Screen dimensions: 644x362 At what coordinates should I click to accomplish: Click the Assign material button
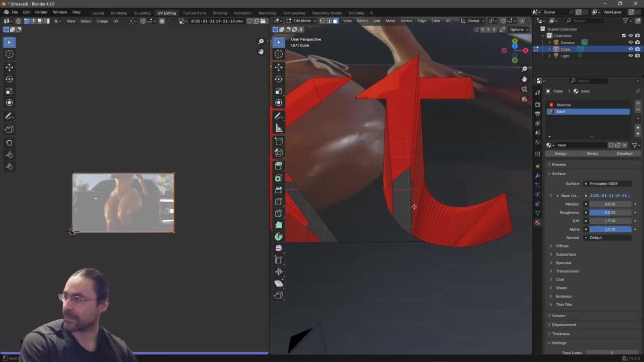[x=560, y=153]
